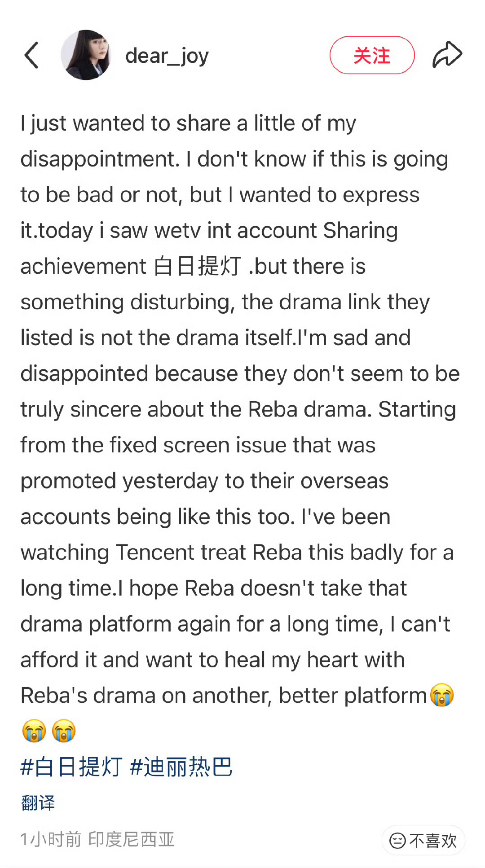Tap the second crying emoji above hashtags
485x868 pixels.
[x=63, y=731]
